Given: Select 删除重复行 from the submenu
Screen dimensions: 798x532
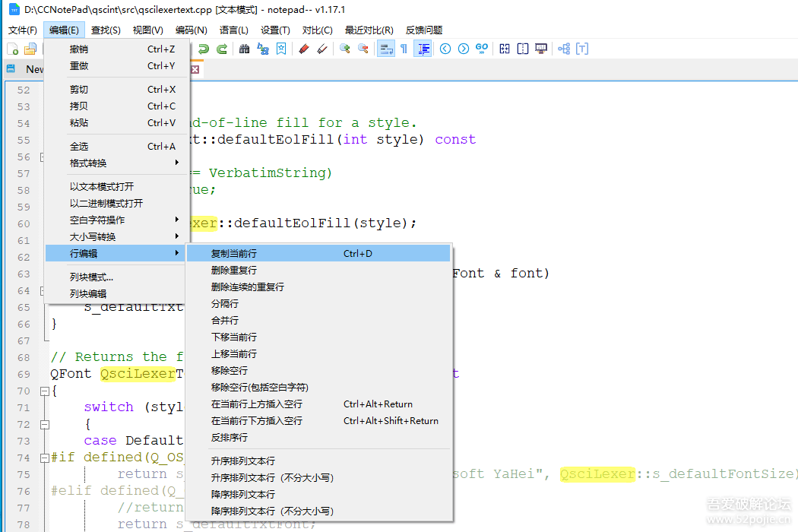Looking at the screenshot, I should pyautogui.click(x=234, y=270).
